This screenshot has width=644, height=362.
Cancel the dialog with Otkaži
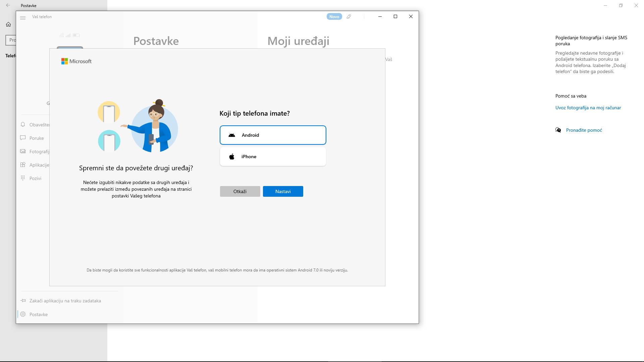pos(239,191)
